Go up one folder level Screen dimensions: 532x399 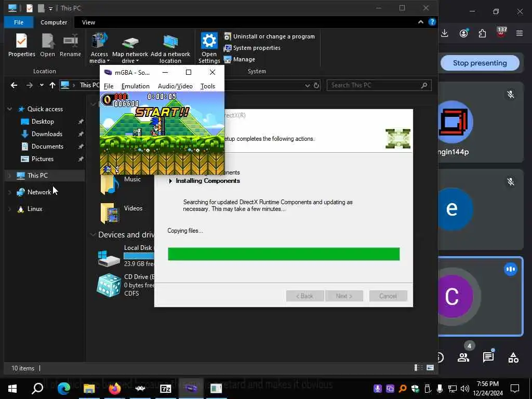[52, 85]
